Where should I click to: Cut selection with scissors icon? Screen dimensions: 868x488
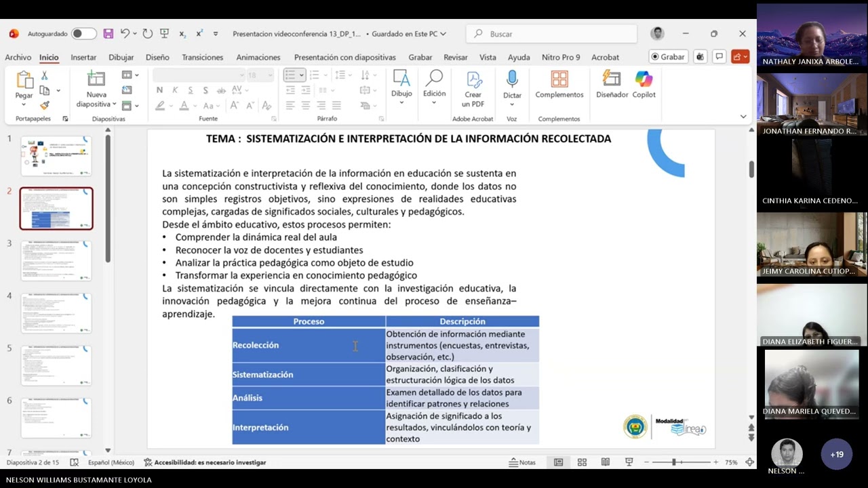(x=45, y=76)
